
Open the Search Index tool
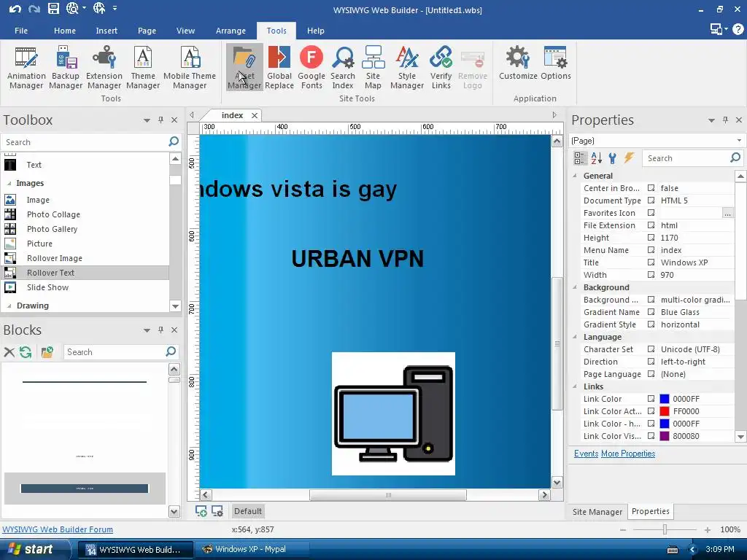pyautogui.click(x=343, y=68)
